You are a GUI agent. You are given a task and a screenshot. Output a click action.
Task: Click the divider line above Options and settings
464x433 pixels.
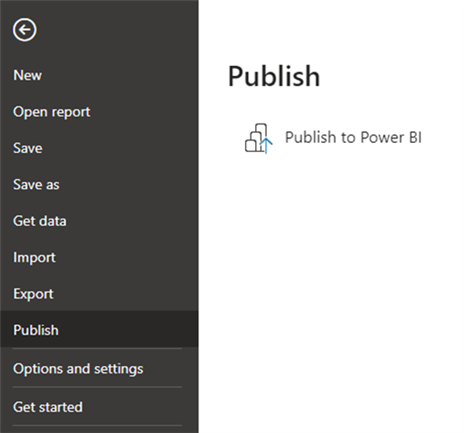click(x=97, y=349)
